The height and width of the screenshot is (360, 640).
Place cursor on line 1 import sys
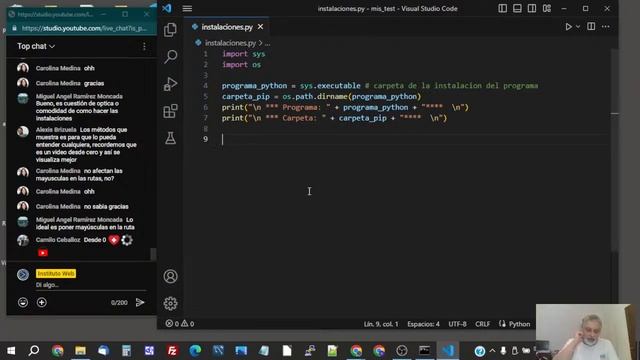coord(244,54)
